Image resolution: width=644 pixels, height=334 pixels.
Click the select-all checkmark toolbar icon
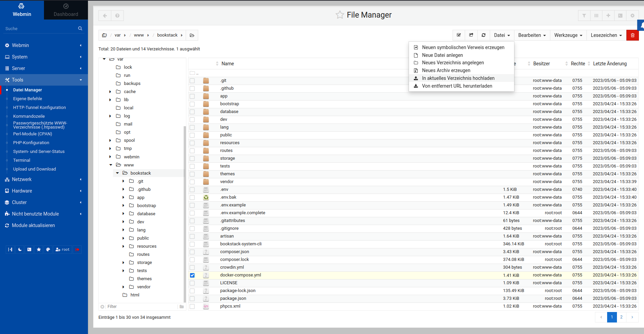[459, 35]
